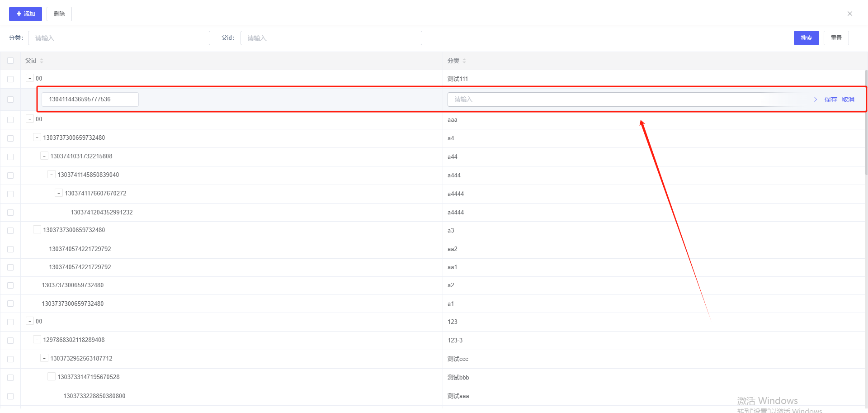Focus the 父id search input field

tap(331, 38)
